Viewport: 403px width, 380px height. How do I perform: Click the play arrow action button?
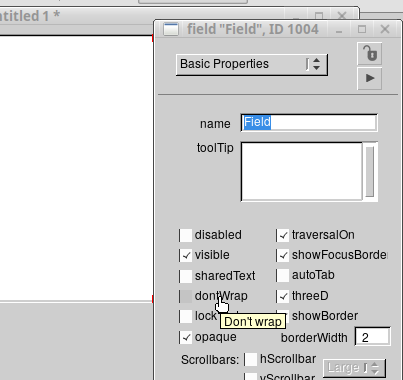point(369,78)
